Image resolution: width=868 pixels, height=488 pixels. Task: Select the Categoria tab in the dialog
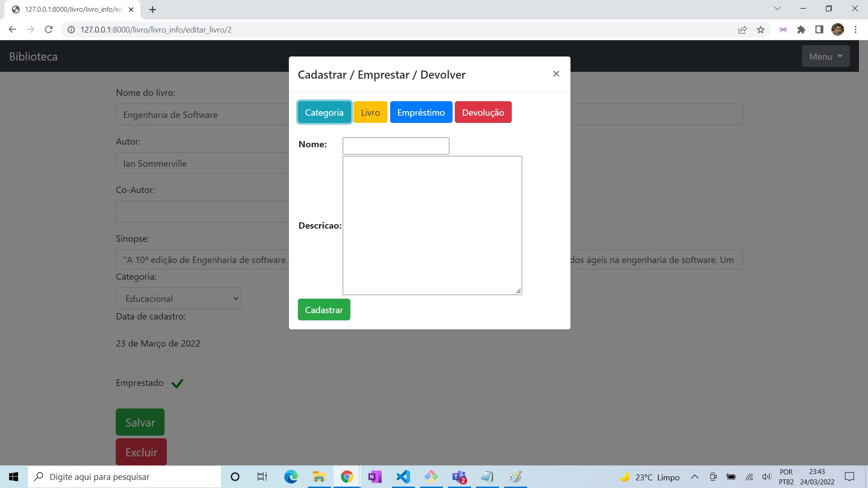click(x=324, y=112)
